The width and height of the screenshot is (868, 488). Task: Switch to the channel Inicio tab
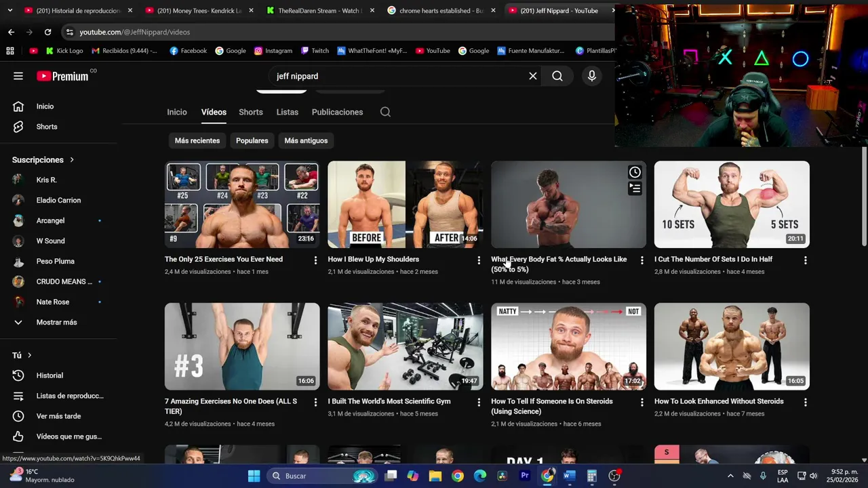[x=177, y=112]
